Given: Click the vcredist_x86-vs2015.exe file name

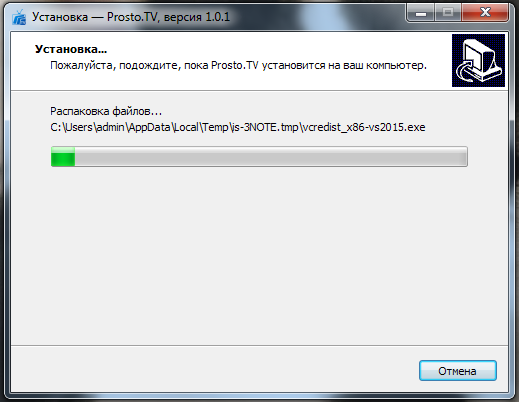Looking at the screenshot, I should click(x=363, y=127).
